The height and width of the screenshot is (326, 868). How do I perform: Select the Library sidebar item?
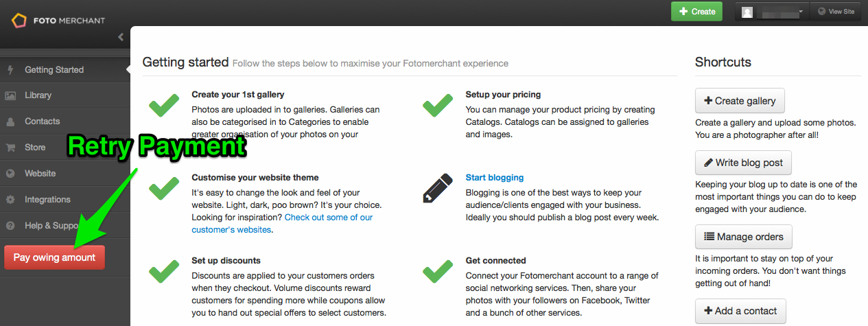(x=65, y=95)
